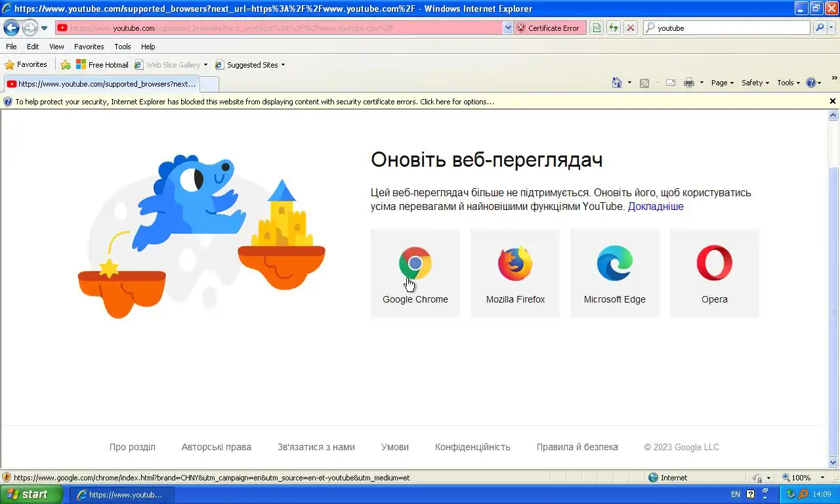
Task: Open the Докладніше link
Action: 656,206
